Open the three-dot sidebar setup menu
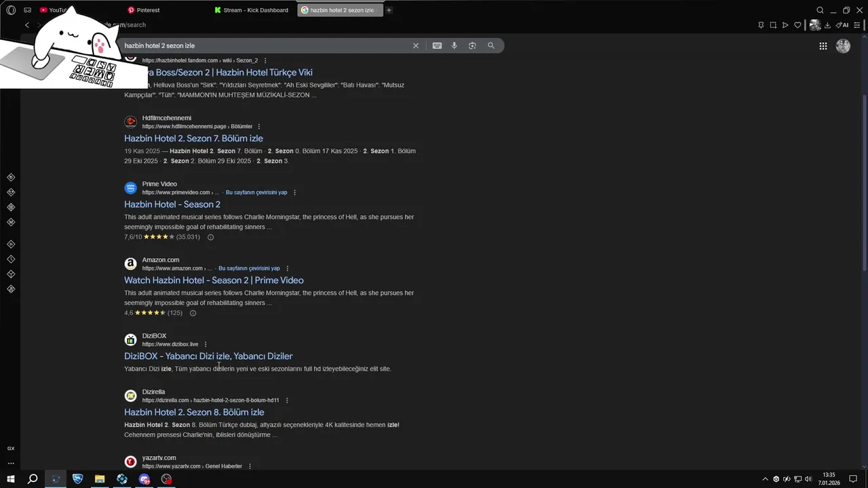The width and height of the screenshot is (868, 488). pos(11,464)
